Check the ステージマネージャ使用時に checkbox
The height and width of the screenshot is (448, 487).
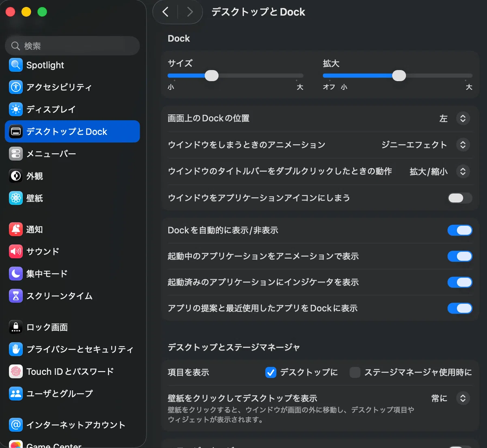point(355,372)
